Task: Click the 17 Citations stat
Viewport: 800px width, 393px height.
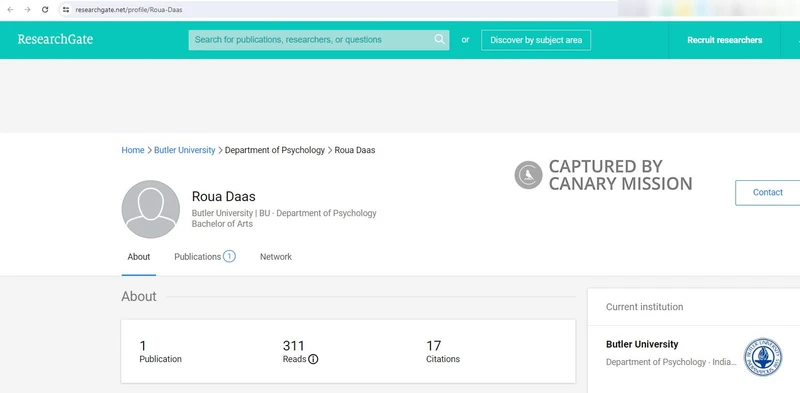Action: (443, 352)
